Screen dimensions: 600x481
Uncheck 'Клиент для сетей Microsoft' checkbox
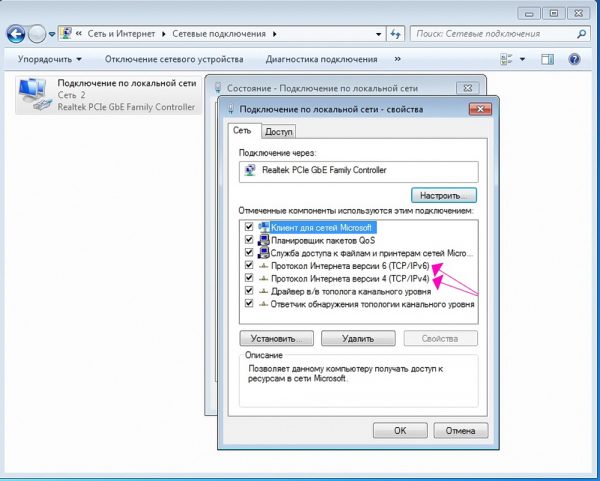(x=249, y=227)
